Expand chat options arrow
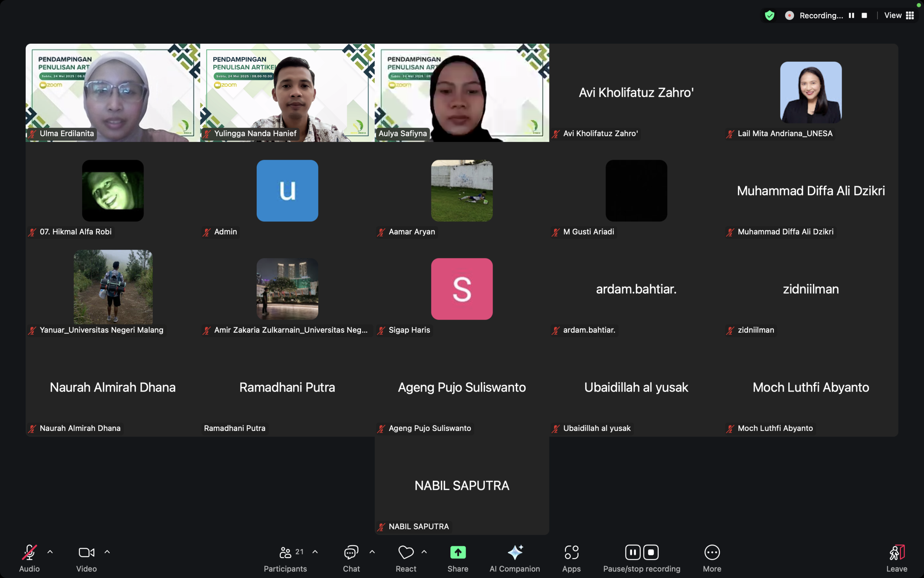The height and width of the screenshot is (578, 924). coord(372,552)
